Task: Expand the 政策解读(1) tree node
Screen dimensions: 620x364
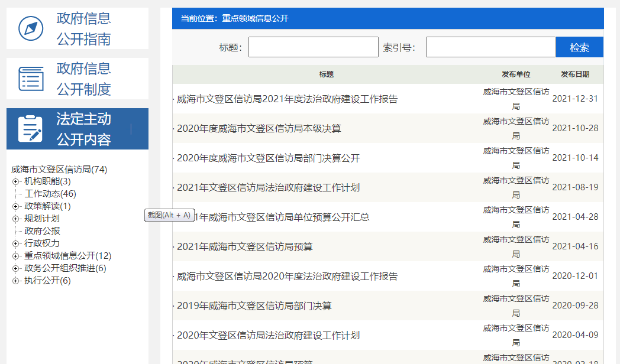Action: (x=16, y=206)
